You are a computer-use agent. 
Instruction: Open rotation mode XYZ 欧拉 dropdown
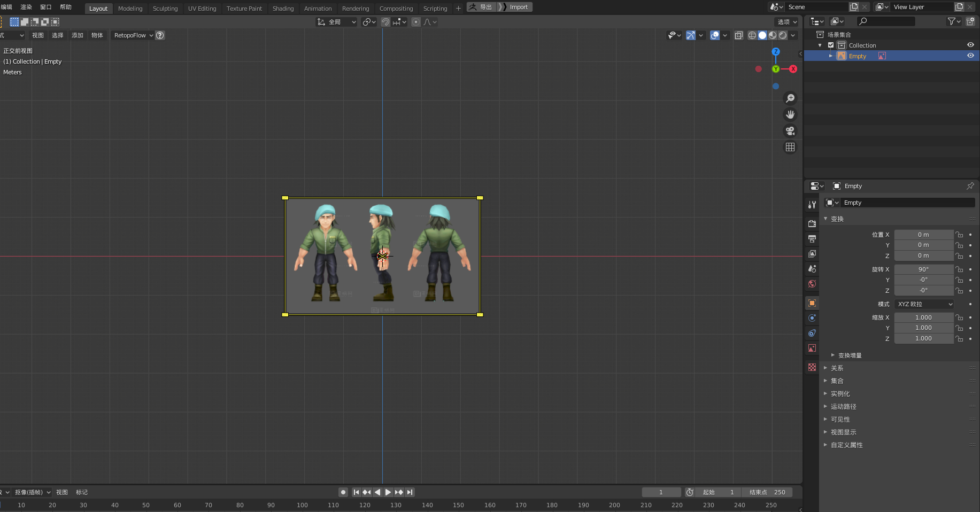point(924,304)
